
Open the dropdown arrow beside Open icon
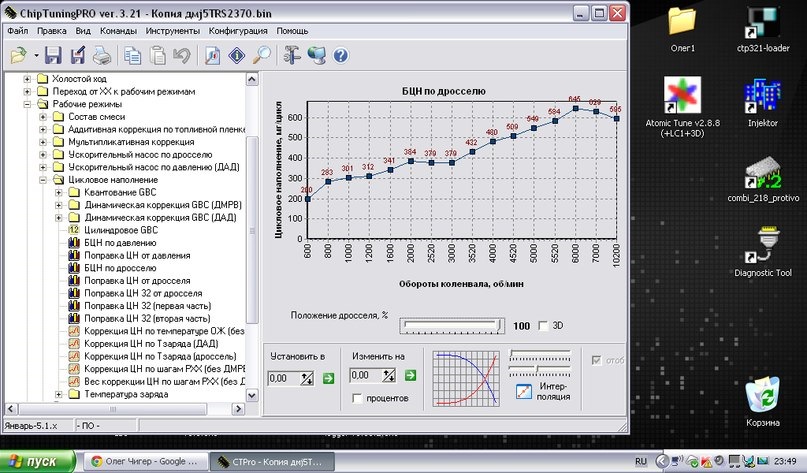click(x=36, y=55)
